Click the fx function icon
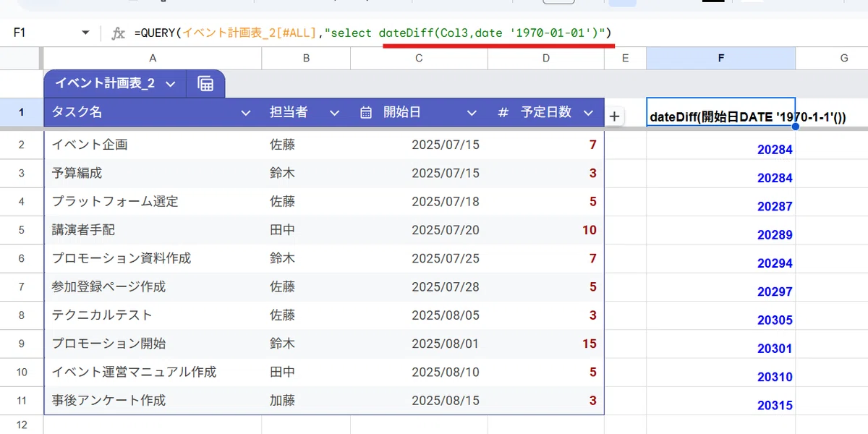 (118, 33)
